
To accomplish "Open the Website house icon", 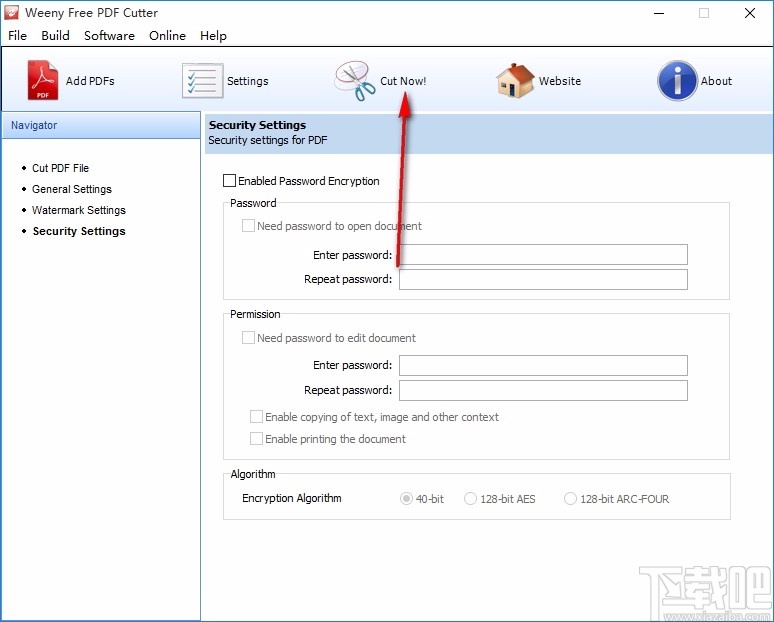I will pos(515,80).
